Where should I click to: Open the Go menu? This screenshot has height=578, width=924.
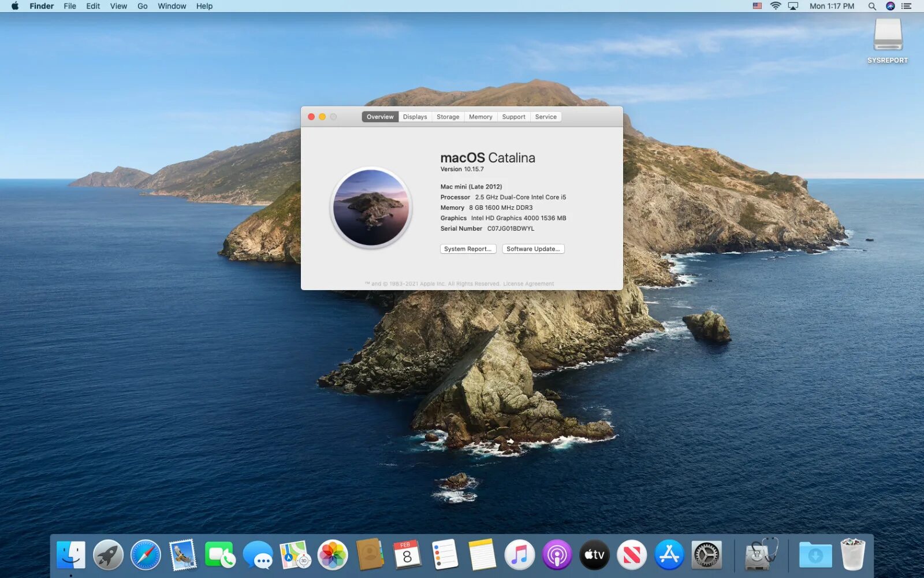coord(143,6)
